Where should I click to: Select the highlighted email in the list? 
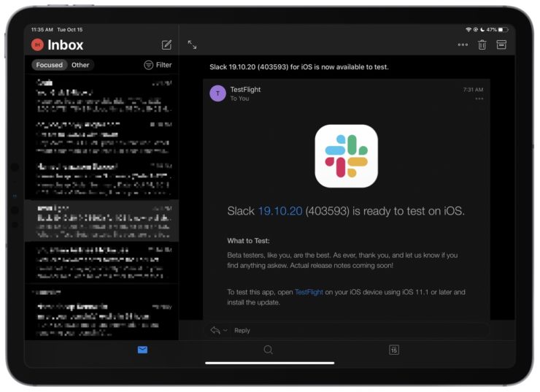coord(101,220)
